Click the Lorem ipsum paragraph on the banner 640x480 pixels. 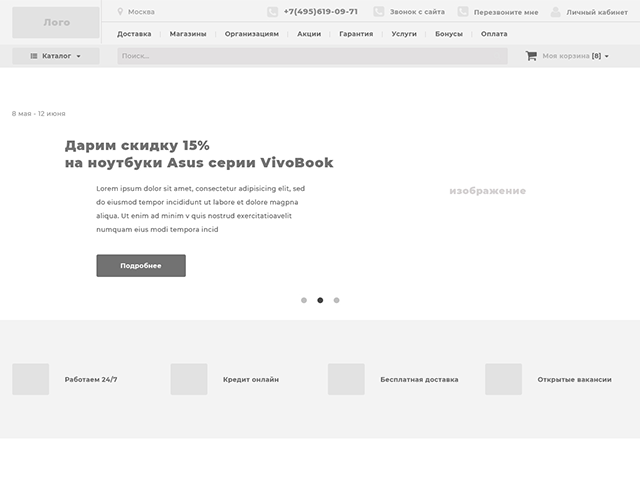click(201, 209)
